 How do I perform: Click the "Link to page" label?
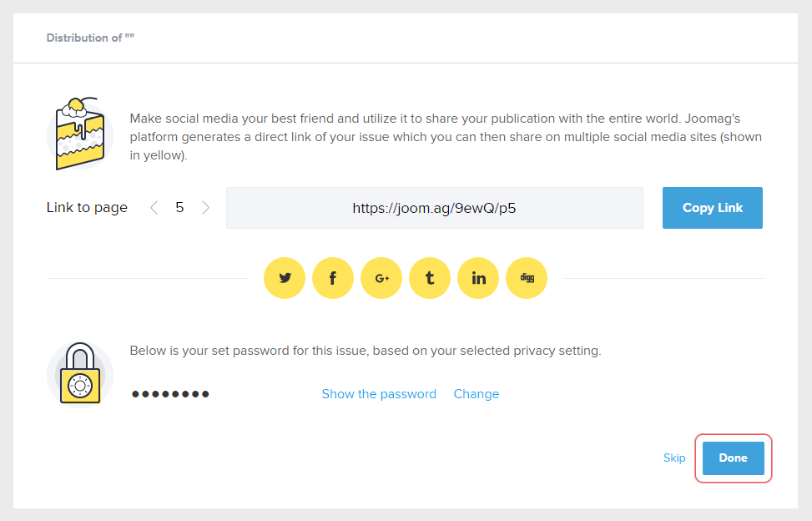[x=87, y=208]
